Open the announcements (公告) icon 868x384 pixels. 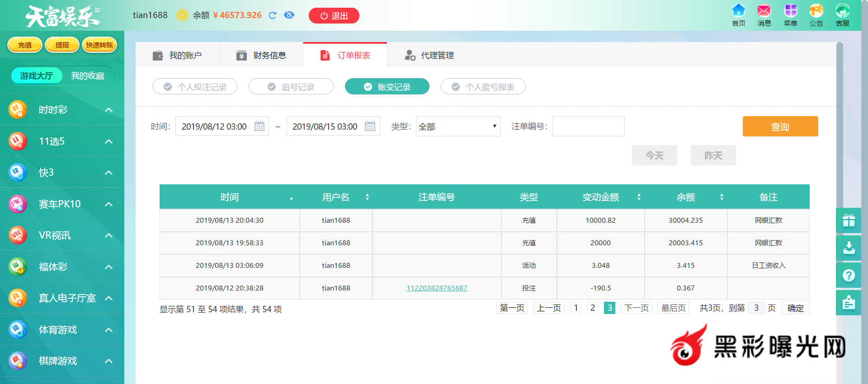(x=816, y=11)
